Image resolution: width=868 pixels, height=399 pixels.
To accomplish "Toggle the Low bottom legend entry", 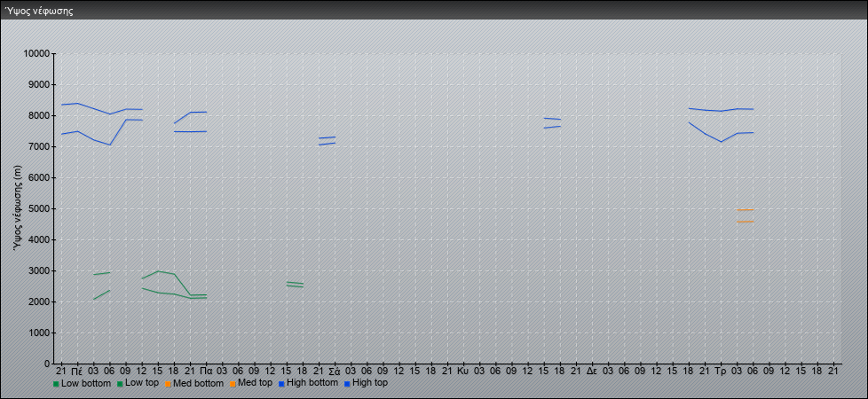I will tap(82, 383).
